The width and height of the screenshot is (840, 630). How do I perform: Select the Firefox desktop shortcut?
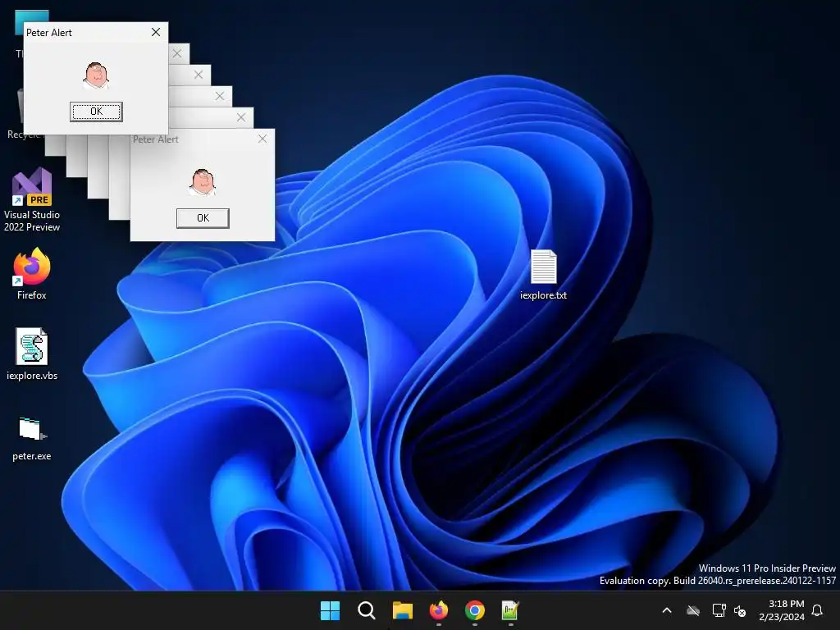[x=32, y=274]
